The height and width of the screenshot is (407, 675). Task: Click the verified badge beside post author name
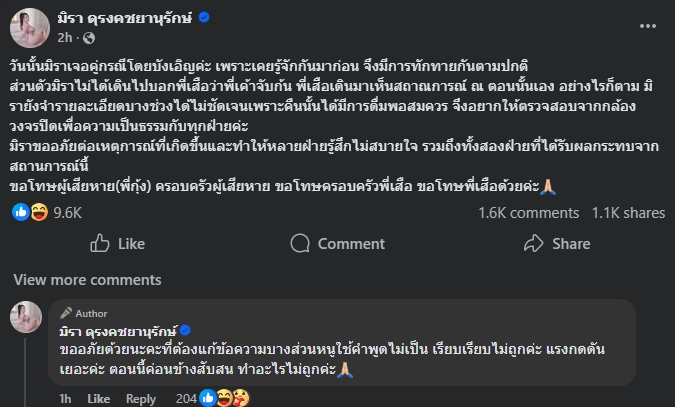[x=204, y=17]
